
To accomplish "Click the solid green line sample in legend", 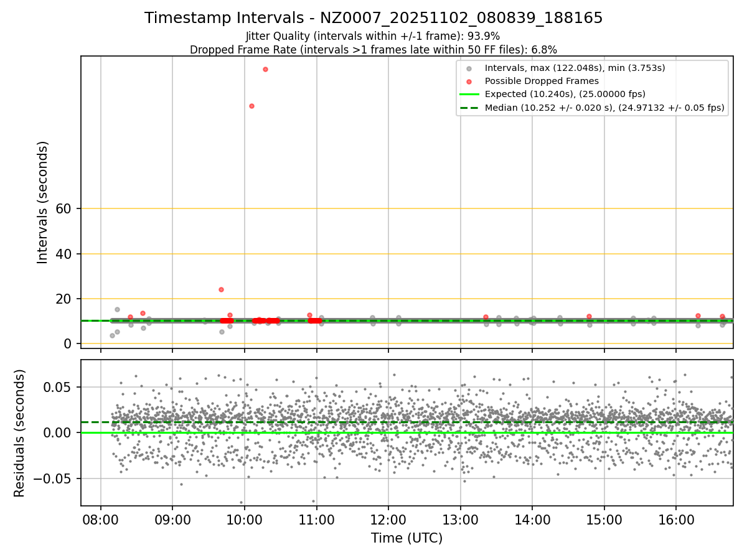I will pos(469,95).
